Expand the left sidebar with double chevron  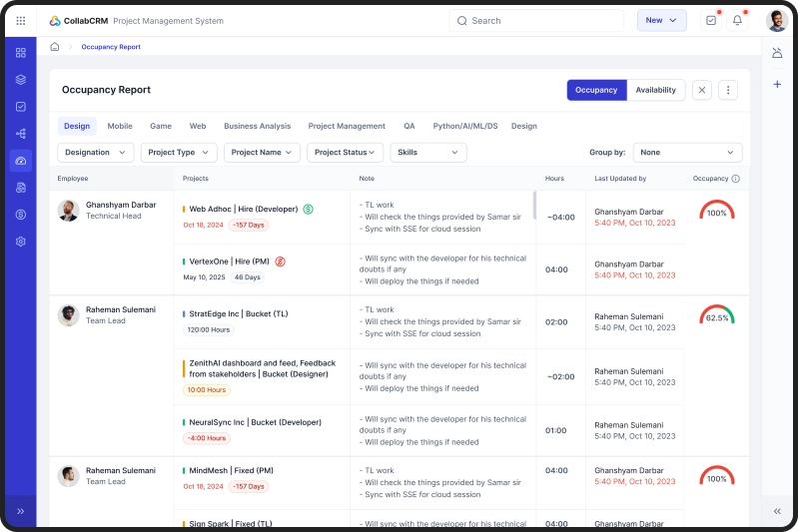pyautogui.click(x=21, y=511)
